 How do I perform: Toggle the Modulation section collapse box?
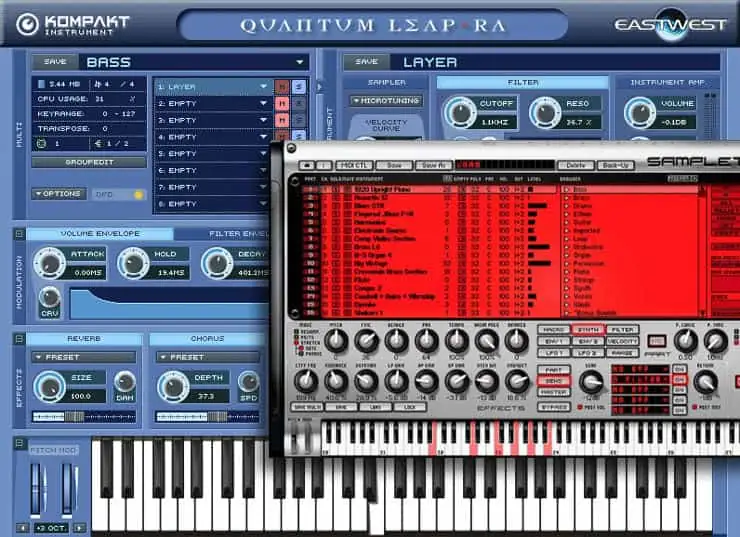[x=19, y=234]
